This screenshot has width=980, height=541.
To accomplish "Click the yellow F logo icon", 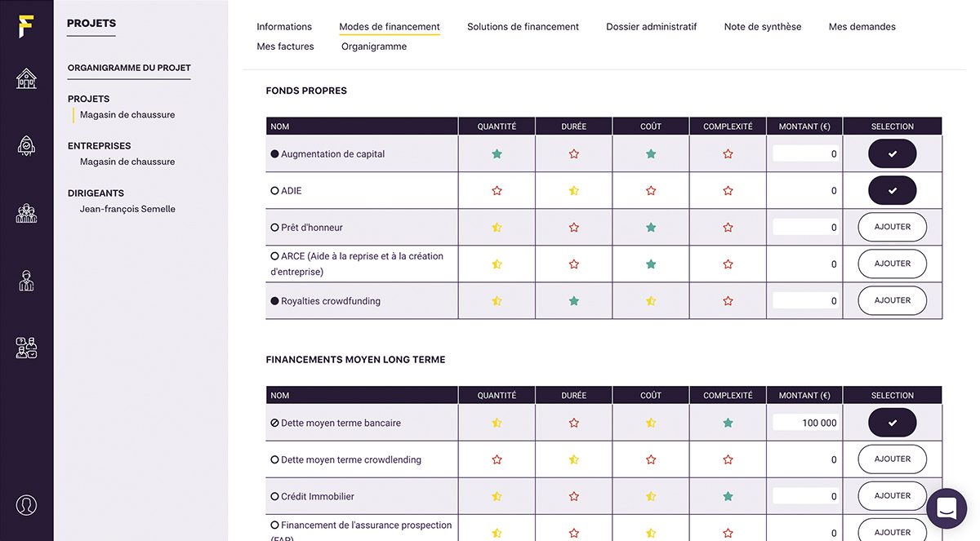I will click(27, 25).
